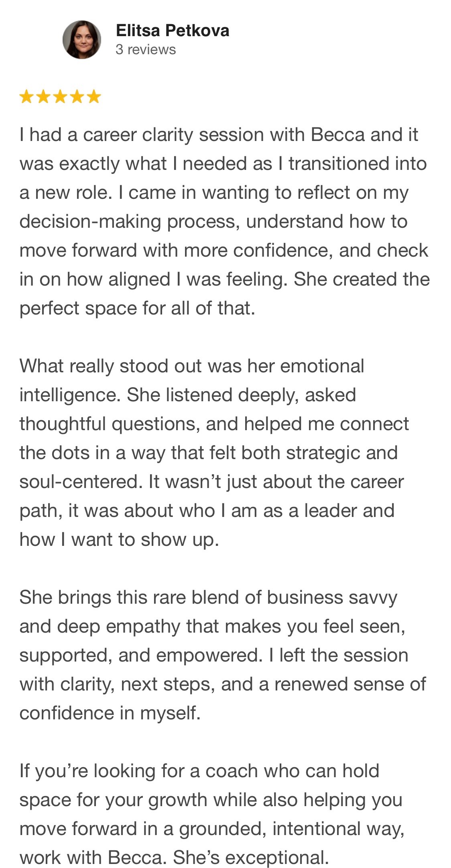Click the line "perfect space for all of that."
This screenshot has height=868, width=451.
137,308
